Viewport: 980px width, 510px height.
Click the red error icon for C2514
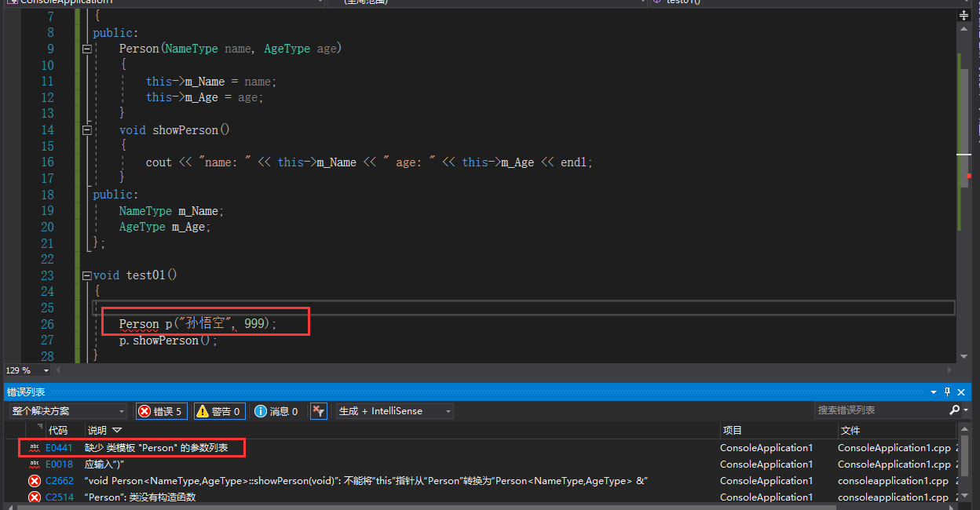tap(34, 497)
